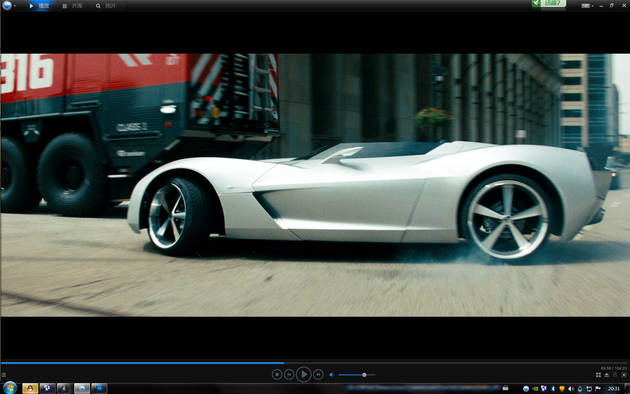
Task: Click the eject open-file icon
Action: pos(607,375)
